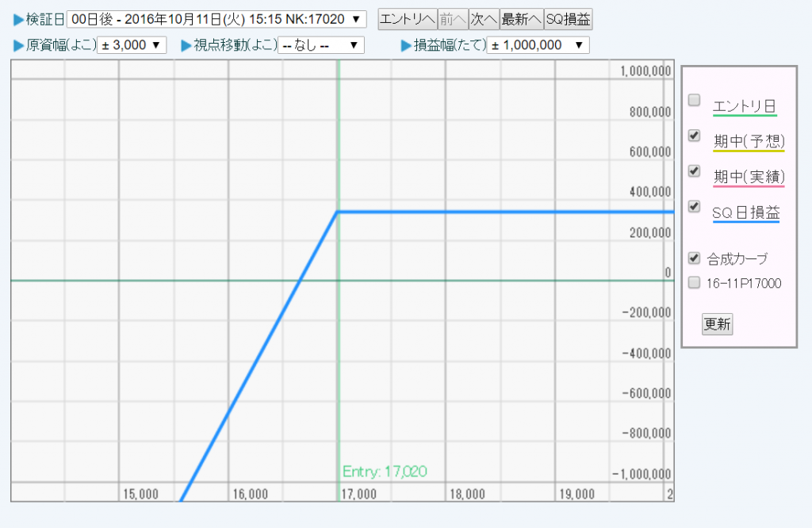Click the 16,000 x-axis label
Screen dimensions: 812x528
250,495
